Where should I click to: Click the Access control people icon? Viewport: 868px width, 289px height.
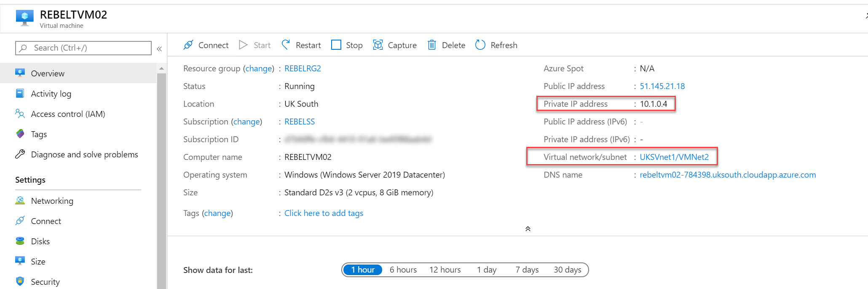point(20,113)
